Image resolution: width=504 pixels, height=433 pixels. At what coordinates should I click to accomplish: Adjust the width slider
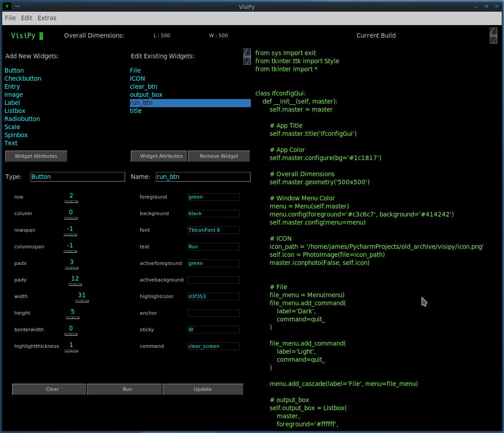[82, 301]
